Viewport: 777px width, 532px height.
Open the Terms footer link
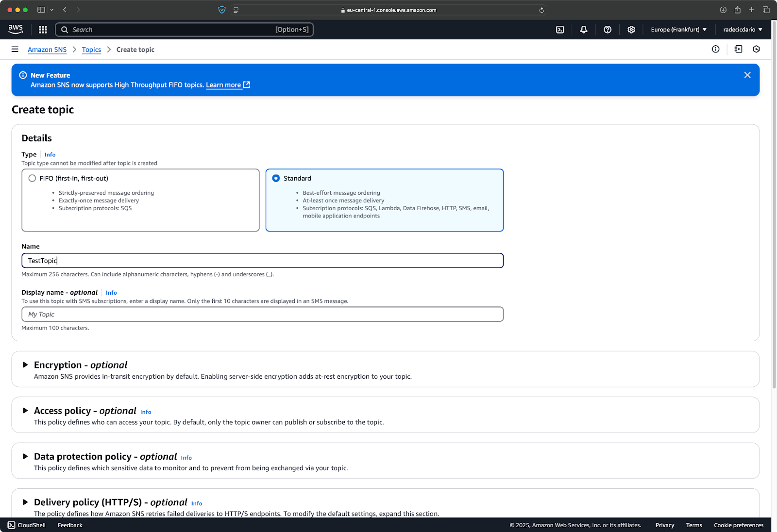click(x=694, y=525)
